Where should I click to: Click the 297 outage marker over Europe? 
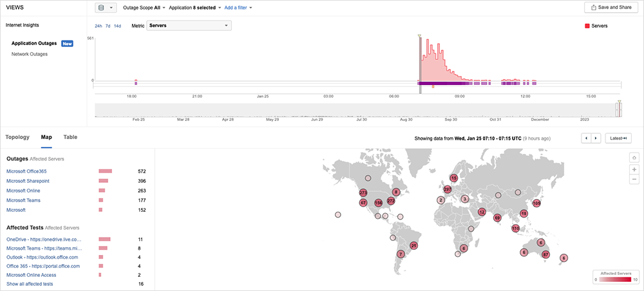pos(448,189)
